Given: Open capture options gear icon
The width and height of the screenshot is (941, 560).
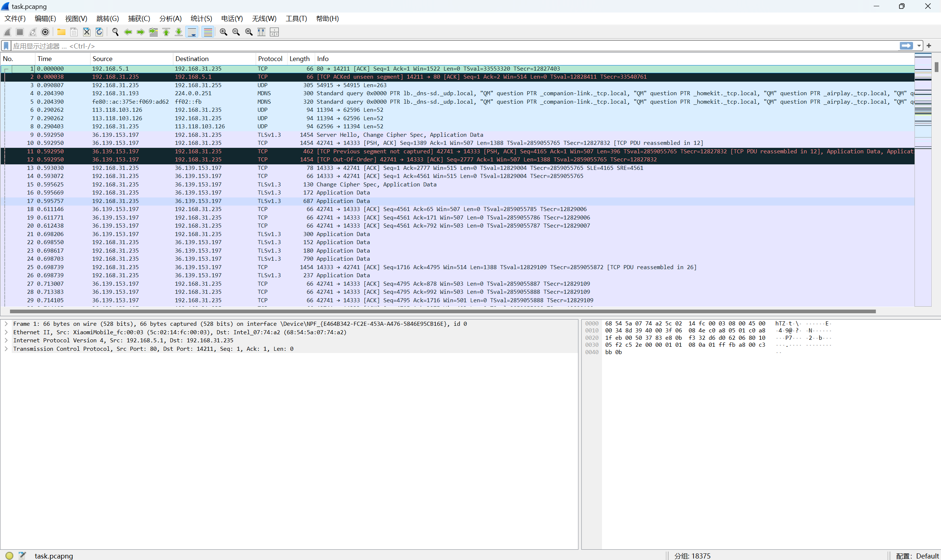Looking at the screenshot, I should tap(45, 32).
